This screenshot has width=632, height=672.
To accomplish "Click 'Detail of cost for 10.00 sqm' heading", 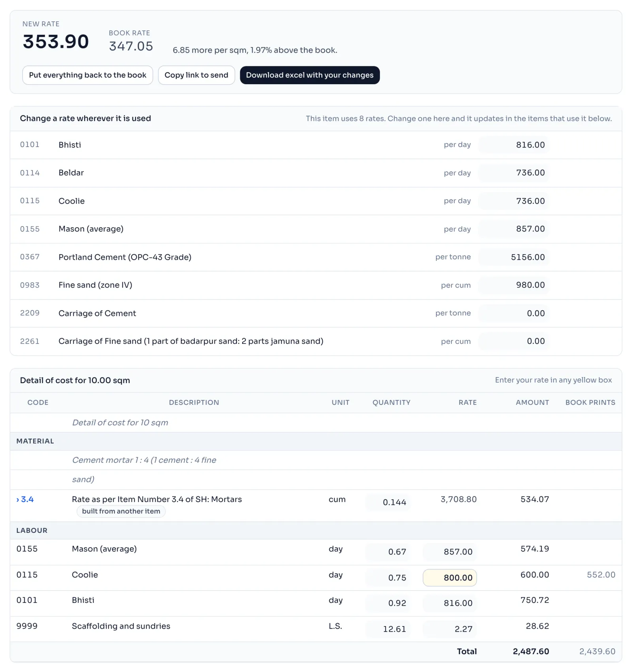I will tap(75, 380).
